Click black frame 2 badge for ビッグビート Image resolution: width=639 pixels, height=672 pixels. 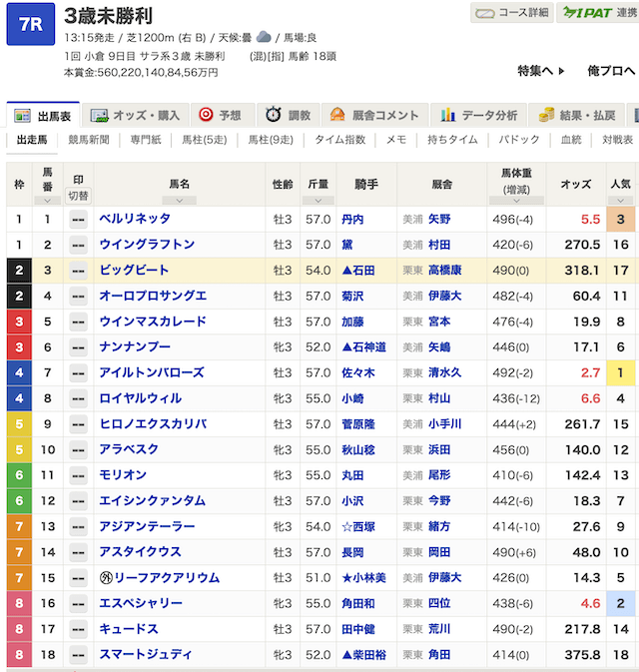tap(19, 271)
